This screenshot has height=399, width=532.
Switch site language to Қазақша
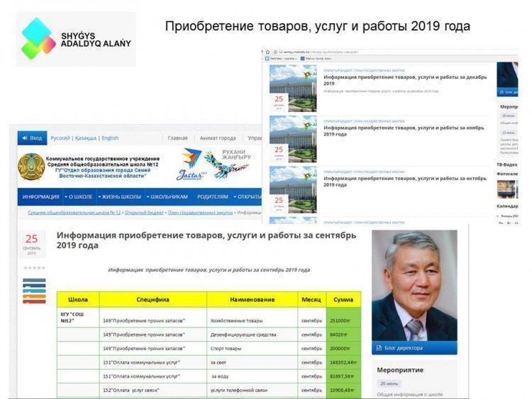tap(86, 138)
